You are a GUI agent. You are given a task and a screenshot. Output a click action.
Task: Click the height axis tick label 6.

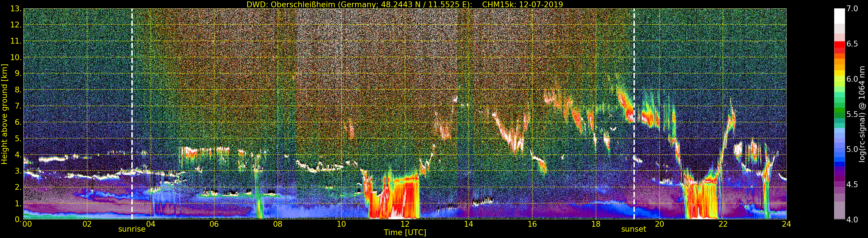(x=18, y=122)
